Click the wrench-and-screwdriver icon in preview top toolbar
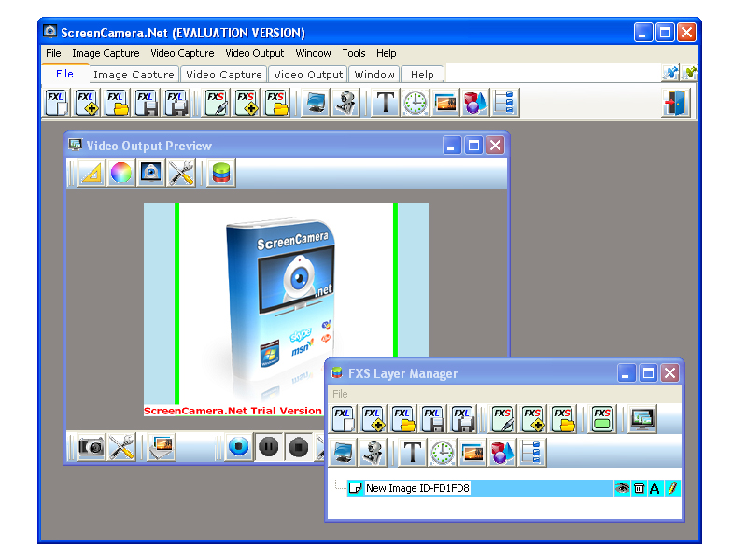Image resolution: width=747 pixels, height=560 pixels. click(x=181, y=173)
